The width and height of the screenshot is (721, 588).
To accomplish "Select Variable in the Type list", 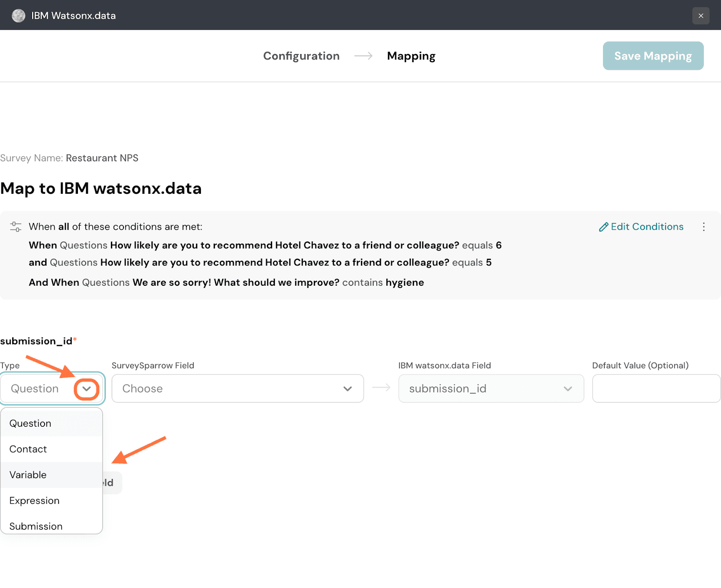I will click(28, 475).
